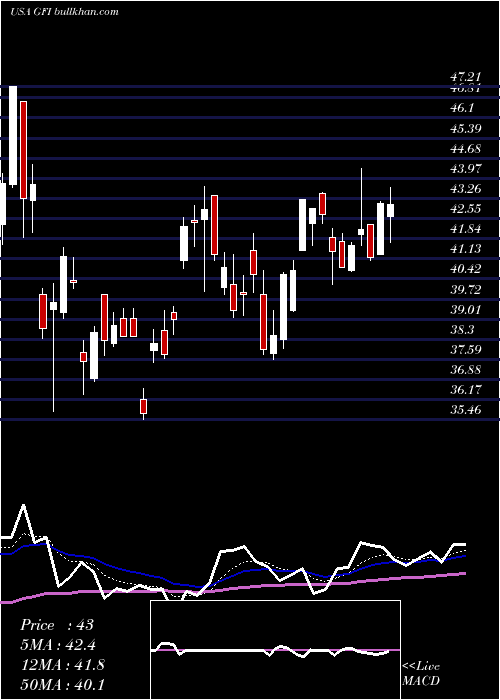Click the '50MA : 40.1' readout
Viewport: 500px width, 700px height.
coord(62,684)
